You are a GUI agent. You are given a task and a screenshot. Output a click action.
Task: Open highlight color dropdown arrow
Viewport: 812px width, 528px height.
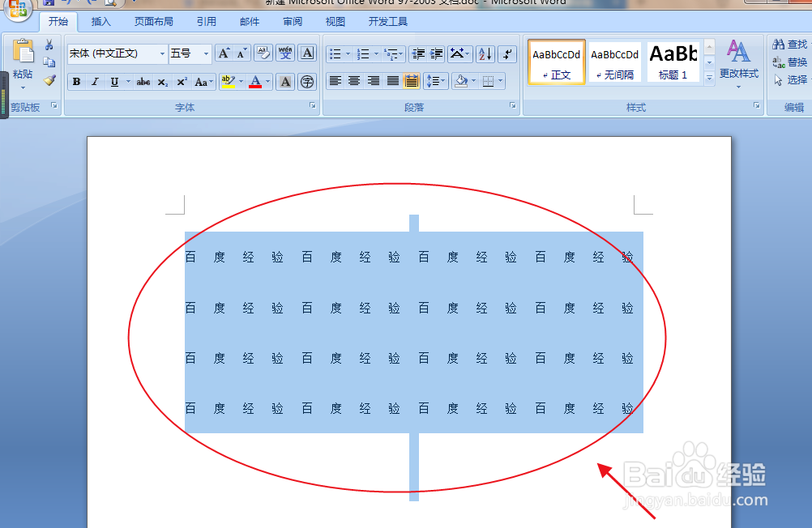coord(241,82)
